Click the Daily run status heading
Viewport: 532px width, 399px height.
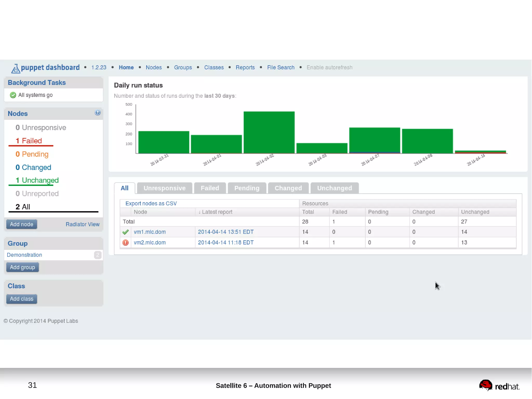(x=138, y=86)
